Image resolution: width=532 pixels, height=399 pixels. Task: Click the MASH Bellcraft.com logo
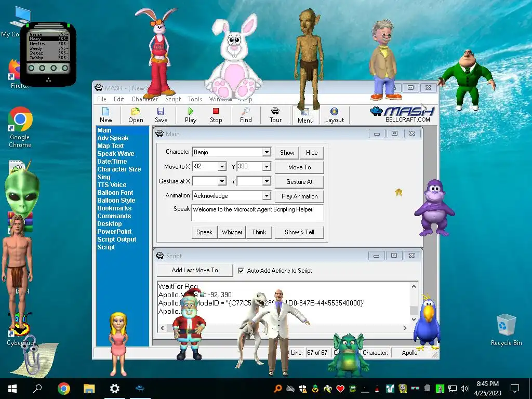point(402,114)
